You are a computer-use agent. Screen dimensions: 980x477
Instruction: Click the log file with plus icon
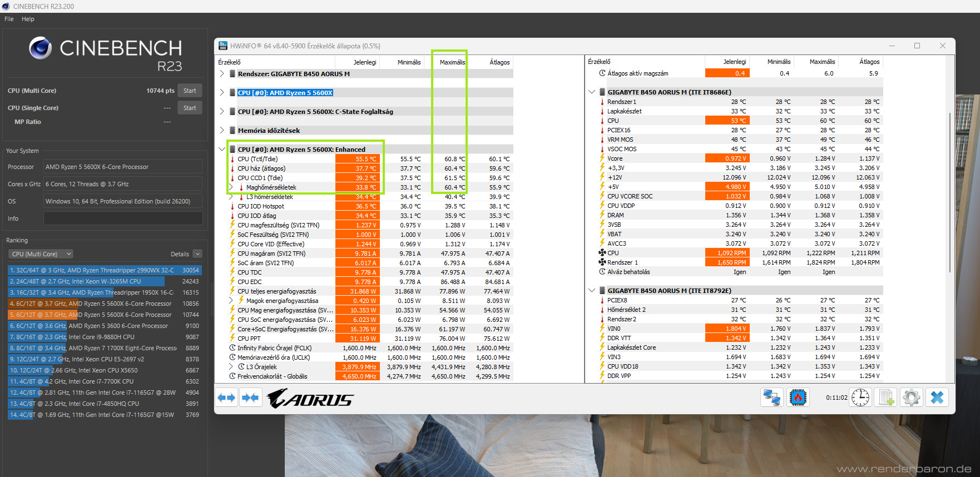[885, 397]
